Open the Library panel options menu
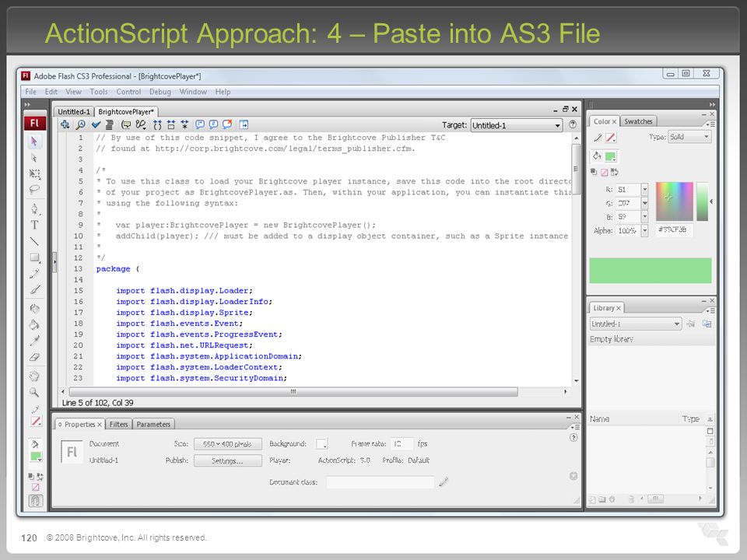The height and width of the screenshot is (560, 747). [710, 310]
